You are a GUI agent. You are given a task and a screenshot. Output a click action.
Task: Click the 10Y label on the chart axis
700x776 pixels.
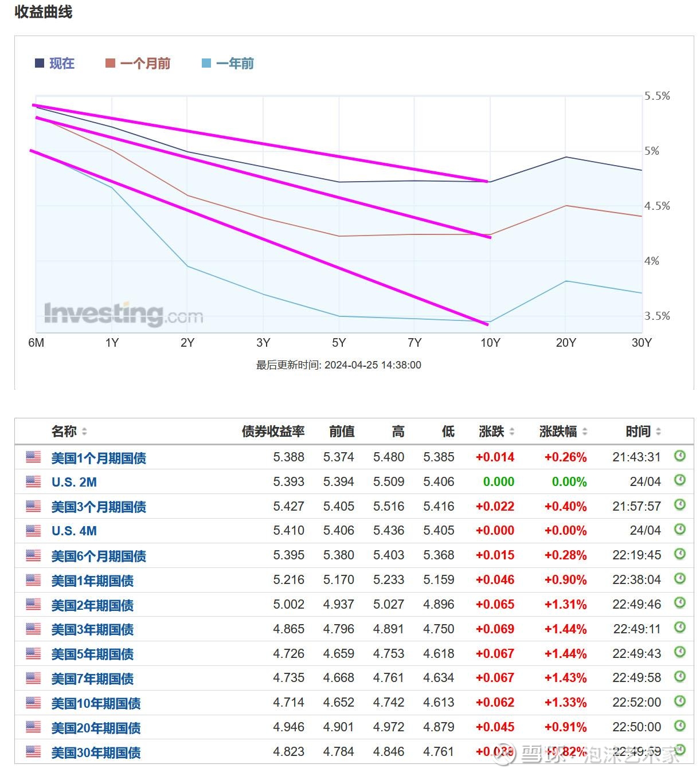coord(491,343)
